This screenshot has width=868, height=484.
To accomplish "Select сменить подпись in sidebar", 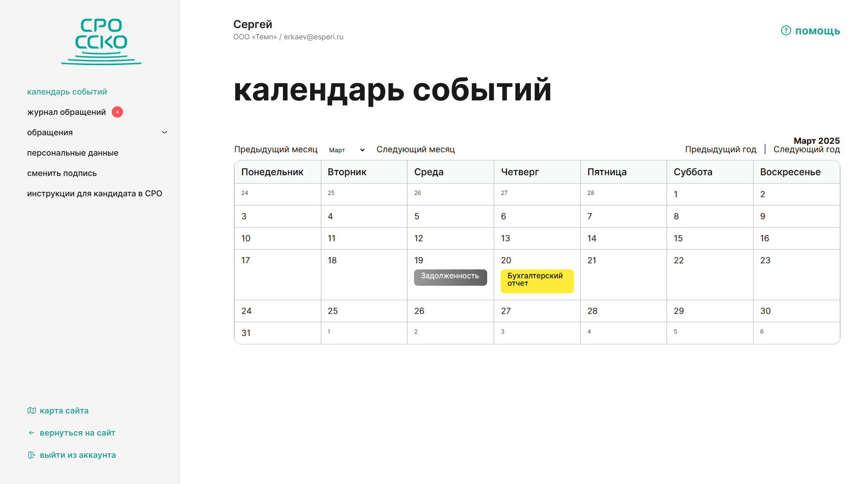I will tap(62, 173).
